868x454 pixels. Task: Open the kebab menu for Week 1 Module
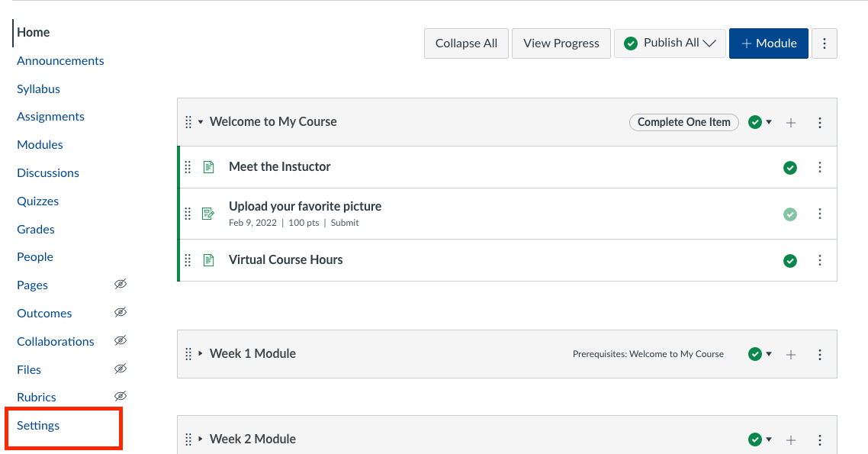pyautogui.click(x=820, y=353)
